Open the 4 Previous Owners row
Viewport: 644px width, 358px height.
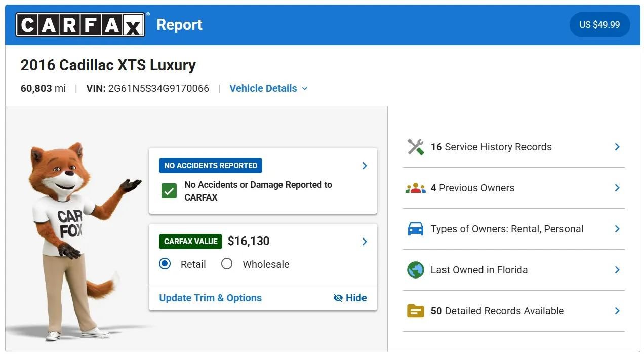click(514, 188)
